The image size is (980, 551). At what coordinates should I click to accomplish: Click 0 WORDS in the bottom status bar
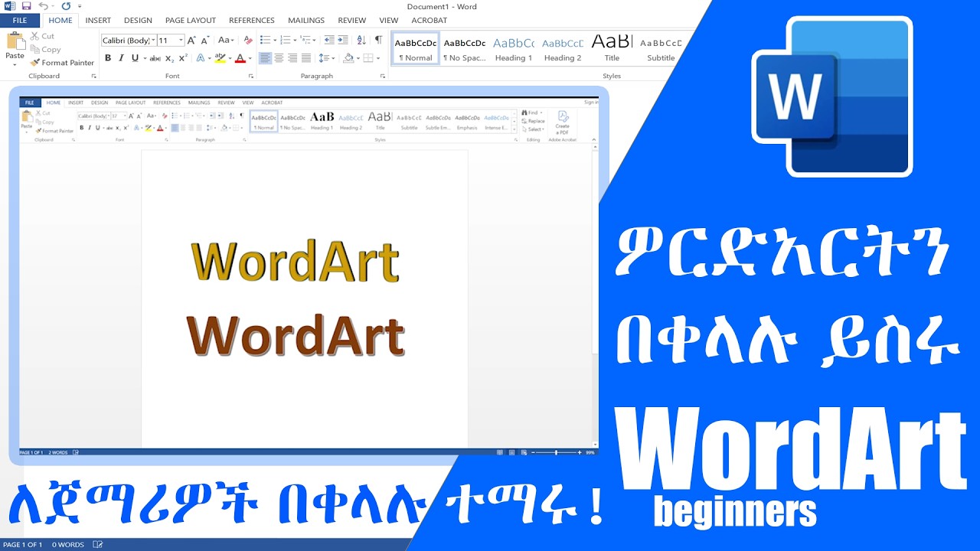pyautogui.click(x=67, y=545)
